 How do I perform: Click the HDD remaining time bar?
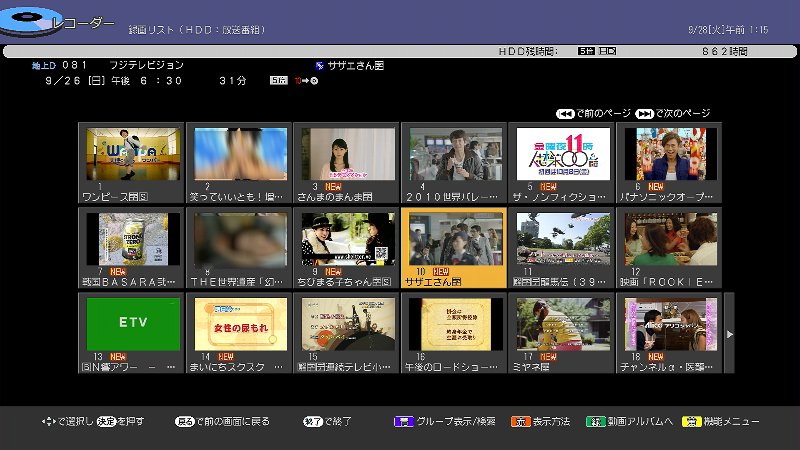pos(400,50)
